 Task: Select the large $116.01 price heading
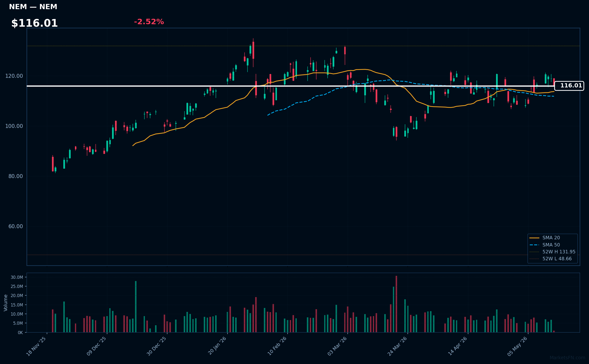point(35,23)
